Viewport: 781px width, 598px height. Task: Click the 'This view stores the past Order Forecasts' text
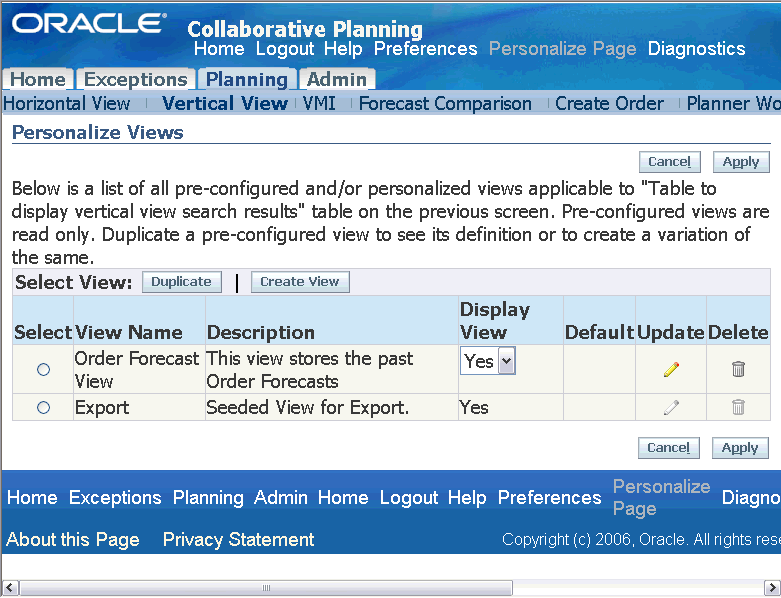pyautogui.click(x=310, y=369)
